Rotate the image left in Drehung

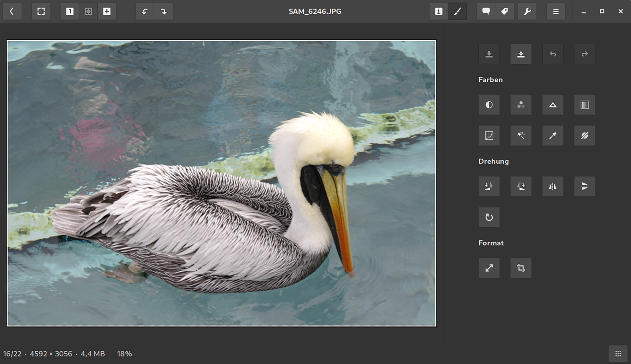click(489, 186)
